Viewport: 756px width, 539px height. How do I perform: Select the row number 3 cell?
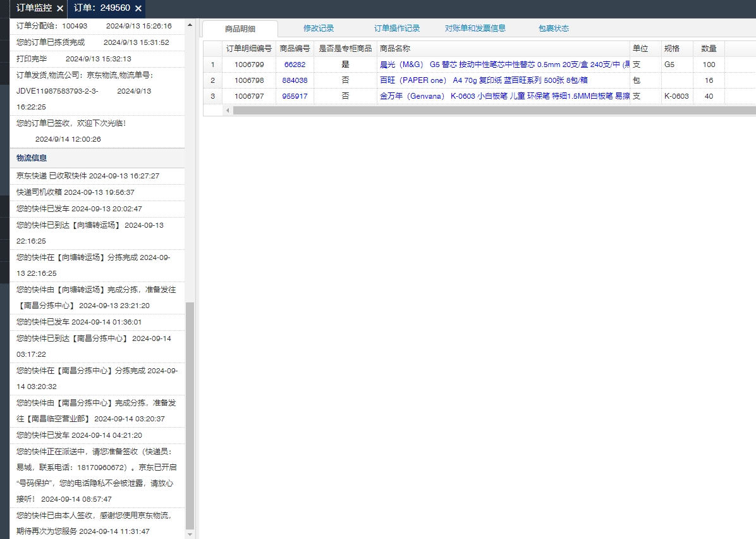pyautogui.click(x=212, y=97)
